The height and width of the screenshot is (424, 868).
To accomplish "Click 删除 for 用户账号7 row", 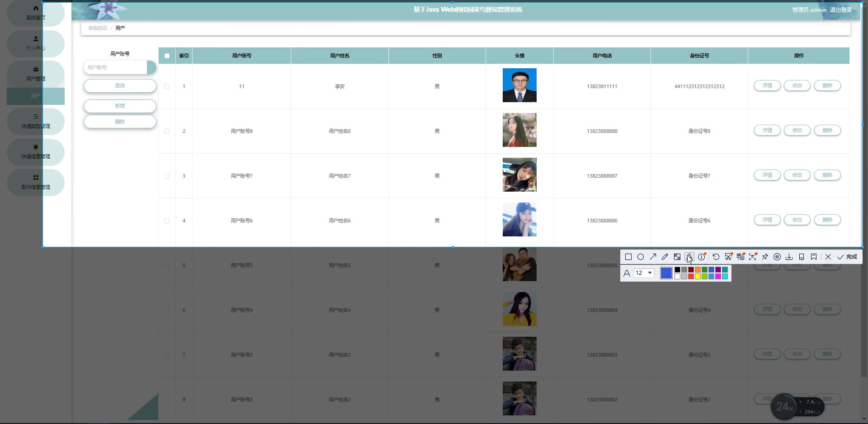I will click(x=827, y=175).
